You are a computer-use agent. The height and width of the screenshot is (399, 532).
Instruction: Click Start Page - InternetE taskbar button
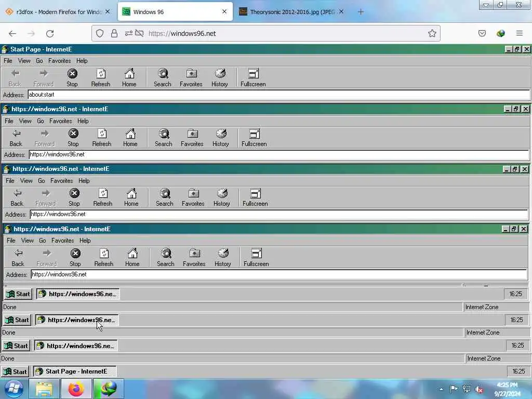[75, 371]
